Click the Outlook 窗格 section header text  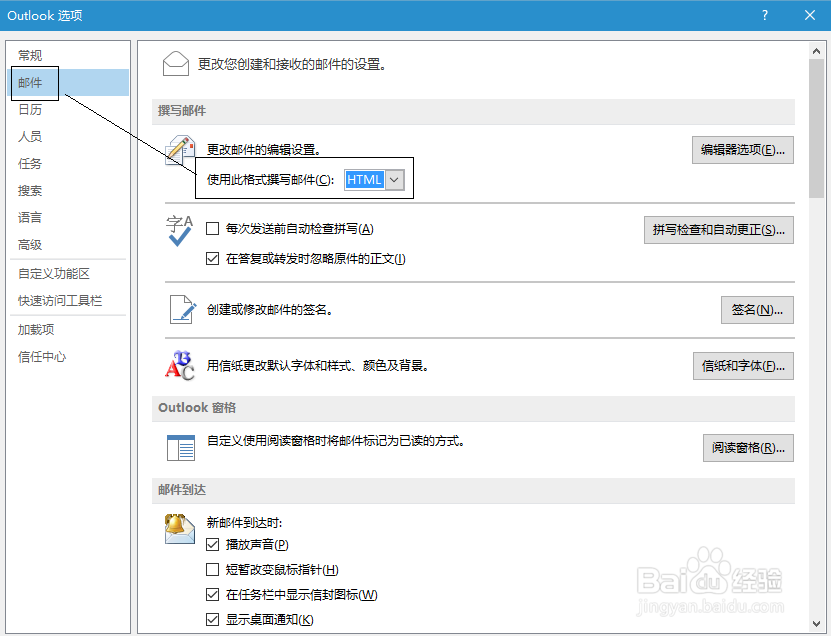pyautogui.click(x=197, y=408)
